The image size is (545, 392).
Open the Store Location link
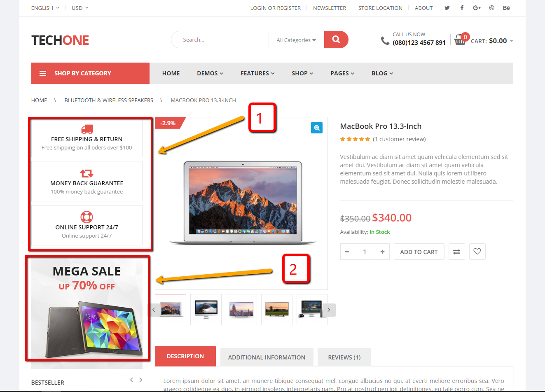pyautogui.click(x=380, y=8)
